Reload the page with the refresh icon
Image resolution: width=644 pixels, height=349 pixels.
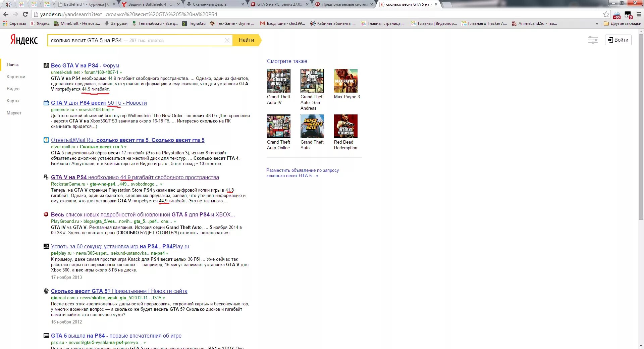point(25,14)
